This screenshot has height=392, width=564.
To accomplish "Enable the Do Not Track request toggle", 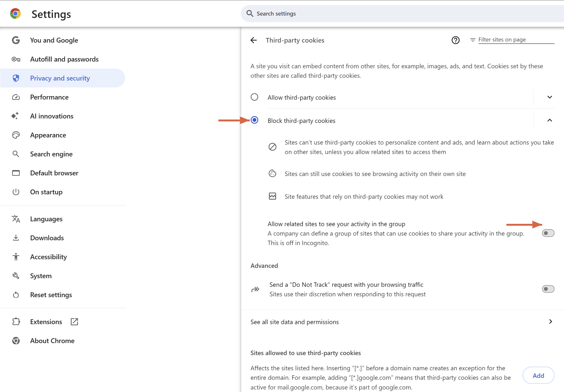I will click(x=548, y=289).
